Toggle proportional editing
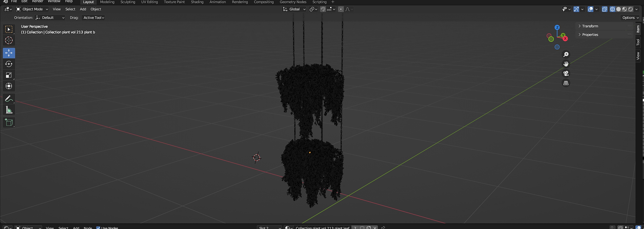Screen dimensions: 644x229 click(x=341, y=9)
